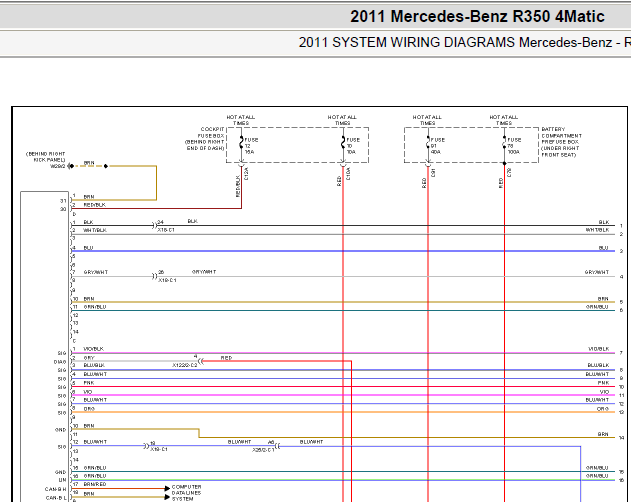Click the right-side GRY/WHT label at reference 4

[597, 272]
